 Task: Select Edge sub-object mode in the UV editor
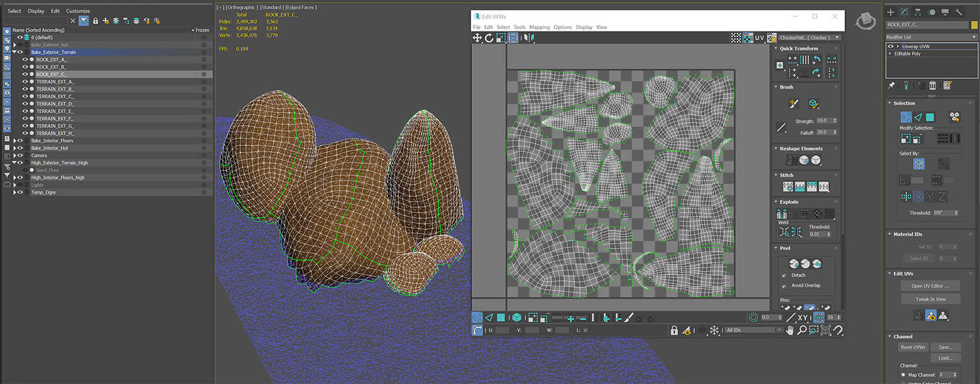point(489,317)
